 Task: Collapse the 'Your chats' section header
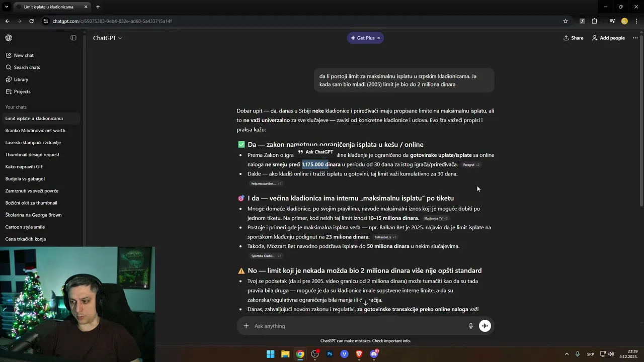16,107
